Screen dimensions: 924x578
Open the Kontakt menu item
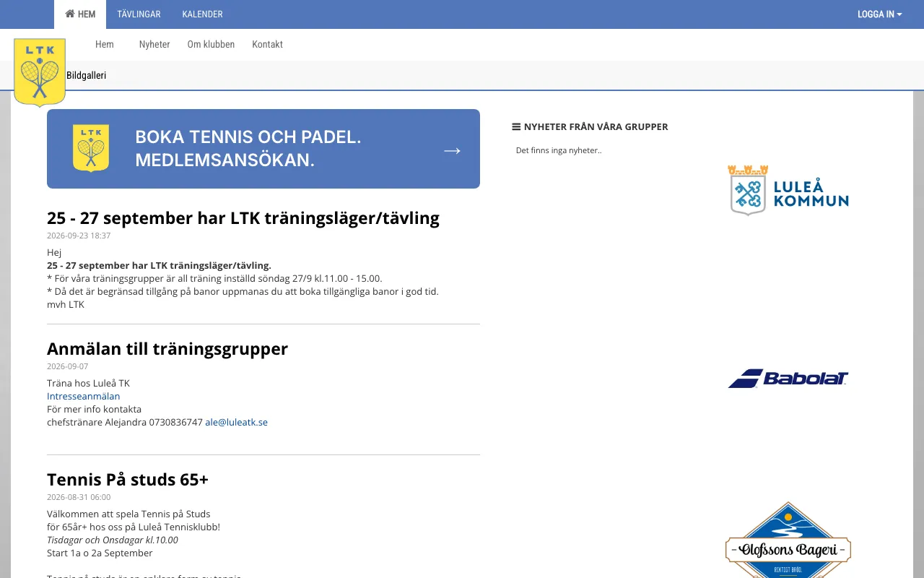click(267, 44)
